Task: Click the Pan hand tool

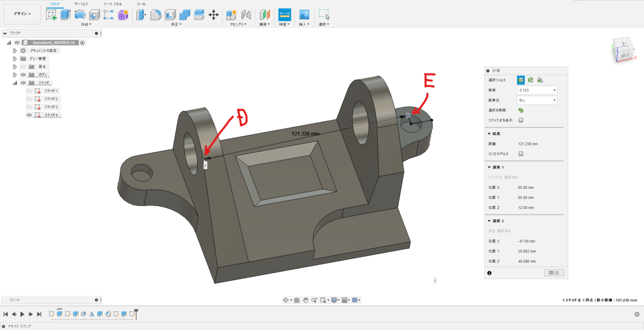Action: (305, 300)
